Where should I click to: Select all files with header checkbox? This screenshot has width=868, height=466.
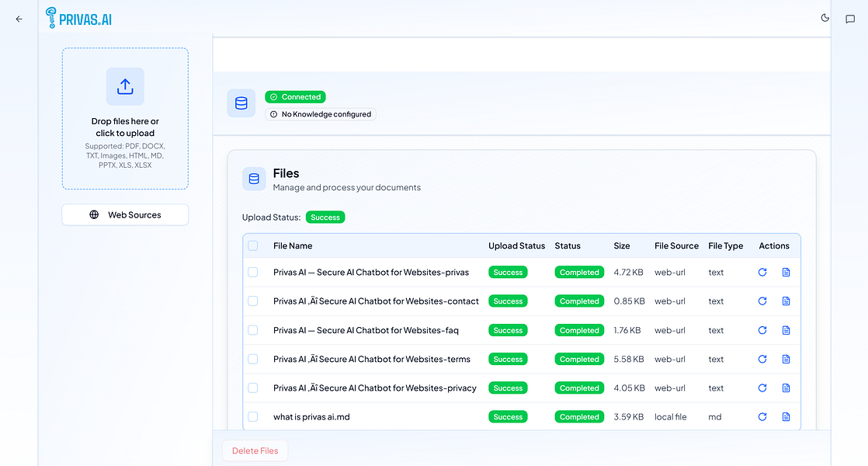point(252,246)
